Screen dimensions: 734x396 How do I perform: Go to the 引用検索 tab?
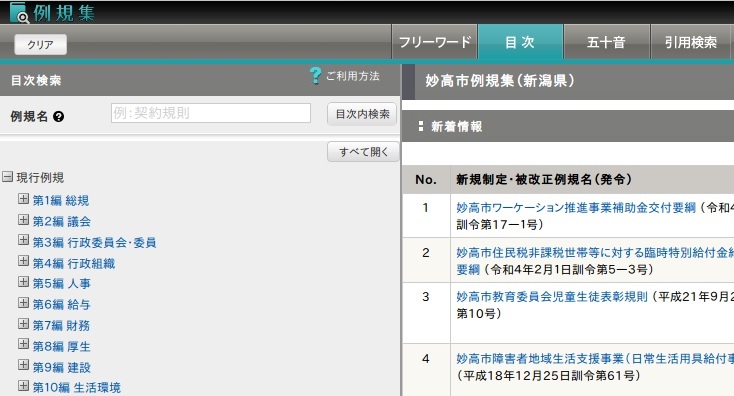691,42
